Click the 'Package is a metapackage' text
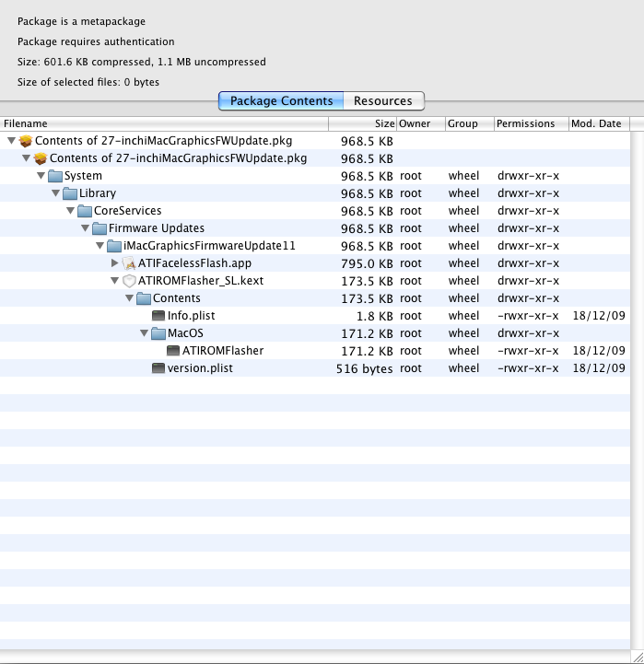The width and height of the screenshot is (644, 664). [81, 21]
